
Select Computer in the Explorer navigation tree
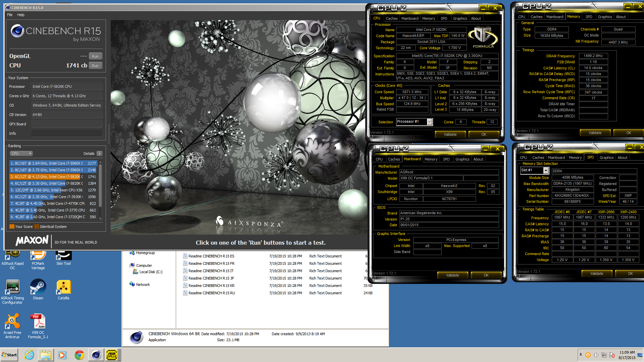[x=144, y=265]
